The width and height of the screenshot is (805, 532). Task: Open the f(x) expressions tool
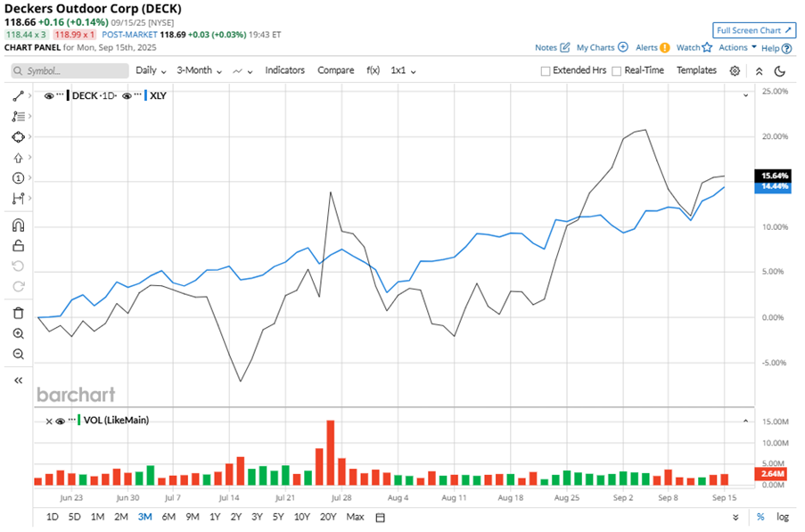[373, 70]
